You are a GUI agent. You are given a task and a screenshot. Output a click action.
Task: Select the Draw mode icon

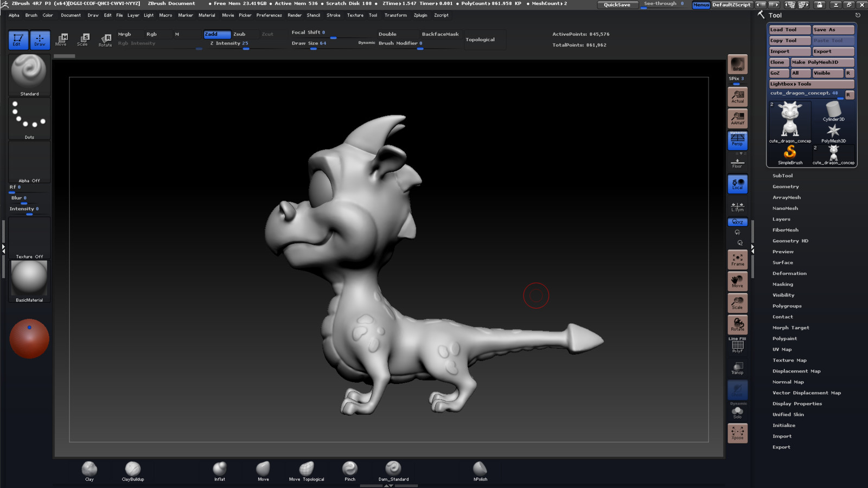coord(40,40)
